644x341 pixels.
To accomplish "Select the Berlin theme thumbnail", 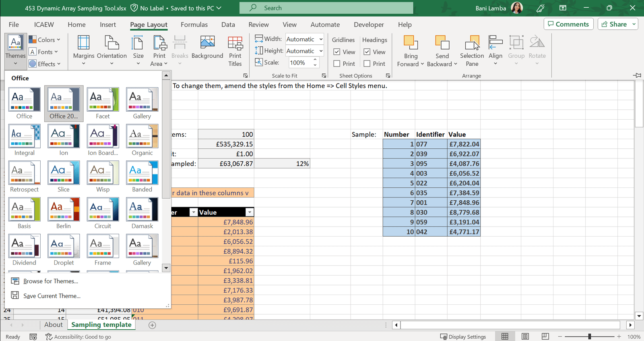I will coord(64,210).
